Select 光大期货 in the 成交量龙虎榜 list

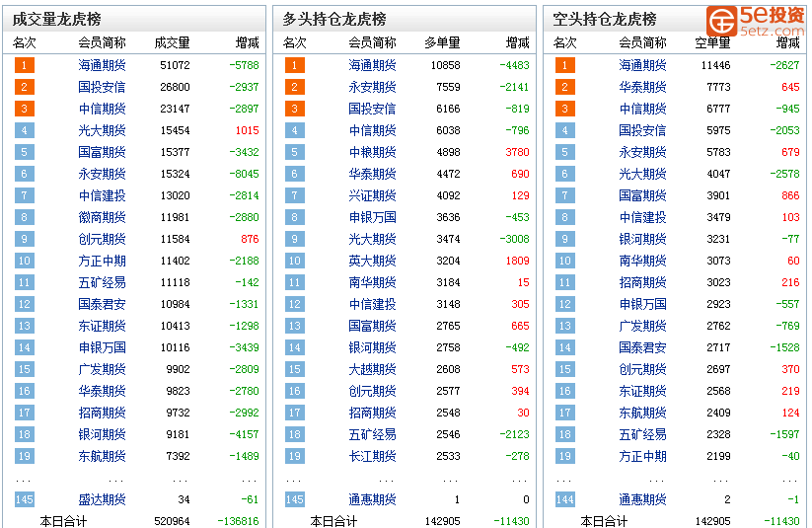tap(102, 130)
